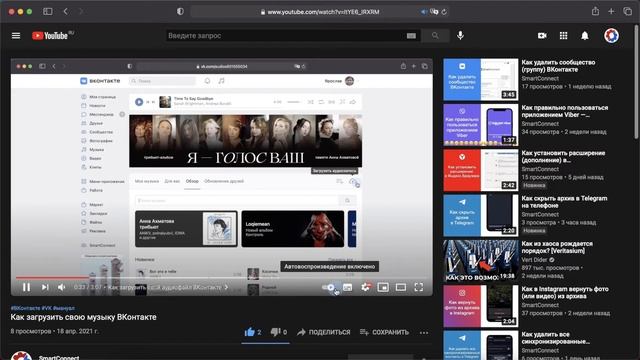Like the video with thumbs up
Viewport: 640px width, 360px height.
[x=249, y=332]
